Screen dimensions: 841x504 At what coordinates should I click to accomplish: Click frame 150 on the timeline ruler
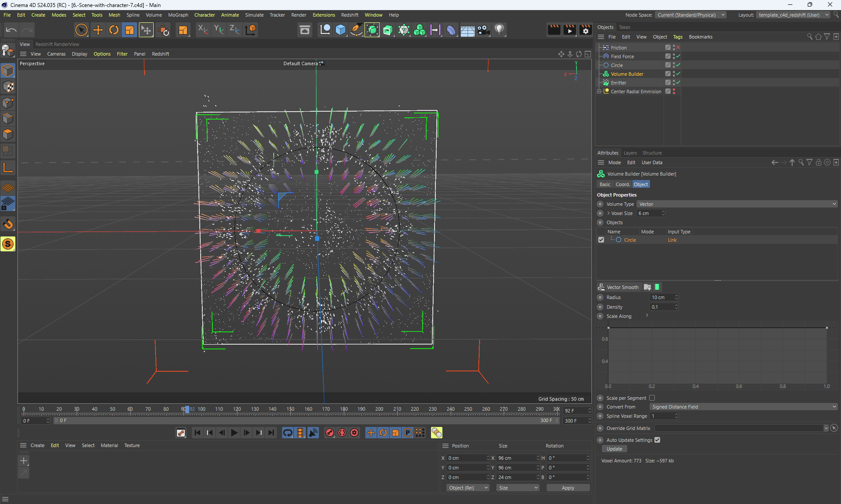pos(290,410)
